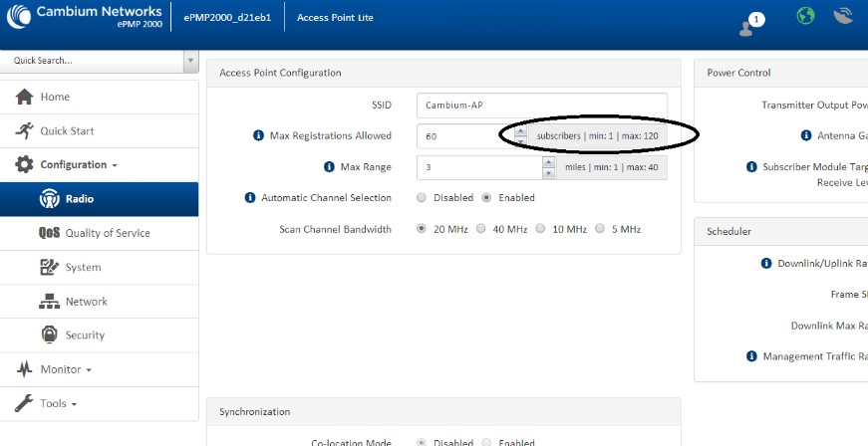Open the System configuration page
The width and height of the screenshot is (868, 446).
coord(99,268)
